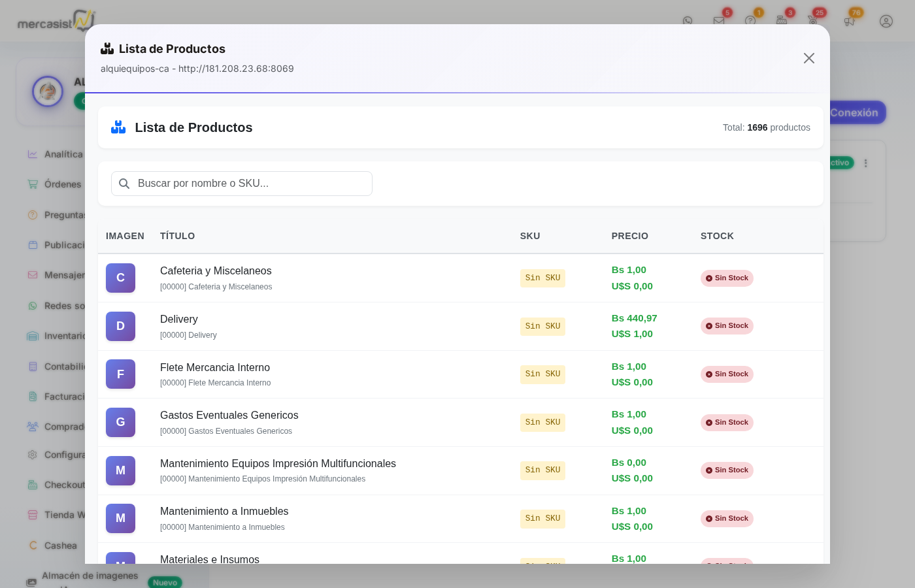Open the inbox icon showing 5 notifications
The image size is (915, 588).
(719, 22)
